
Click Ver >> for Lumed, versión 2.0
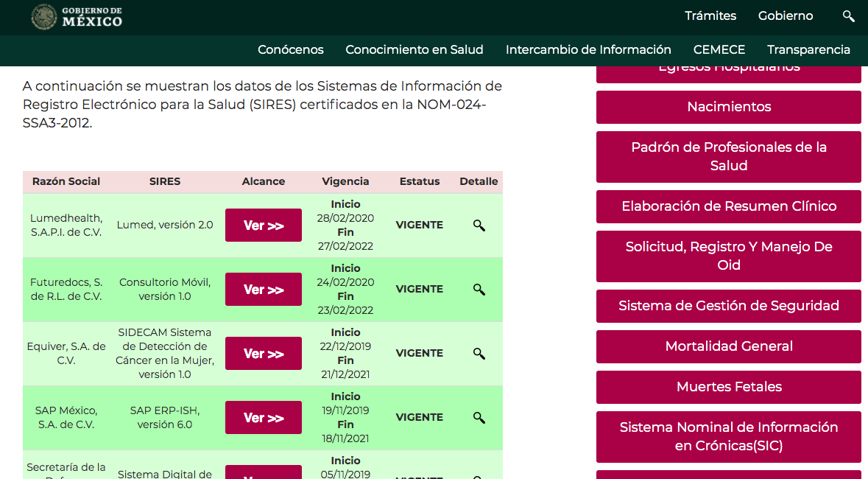[264, 225]
